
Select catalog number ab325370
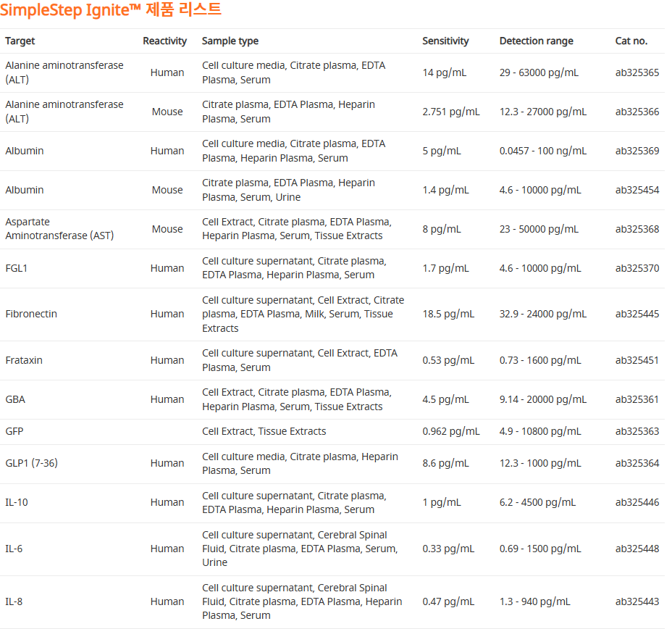coord(637,268)
